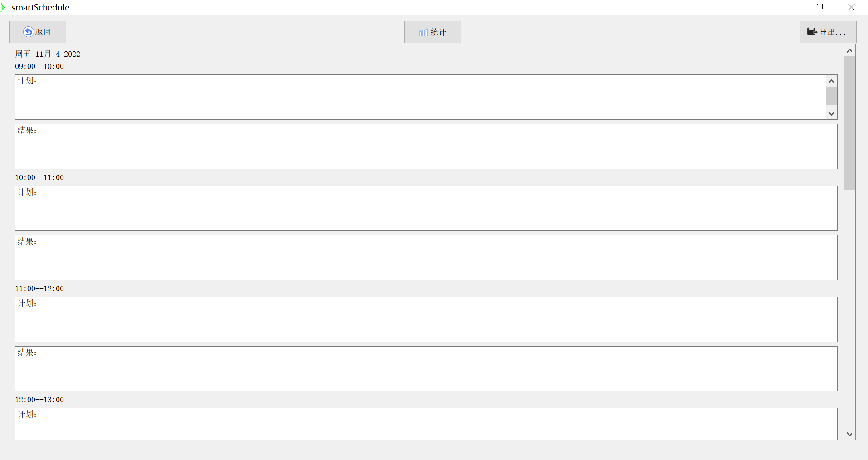This screenshot has height=460, width=868.
Task: Click the export disk icon on 导出 button
Action: (x=812, y=31)
